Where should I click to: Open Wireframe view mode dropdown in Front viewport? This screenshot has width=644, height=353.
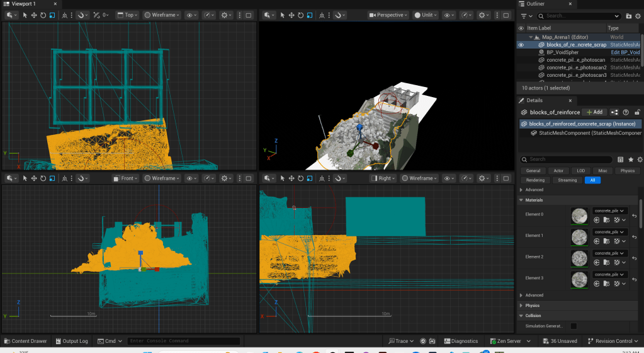coord(163,178)
